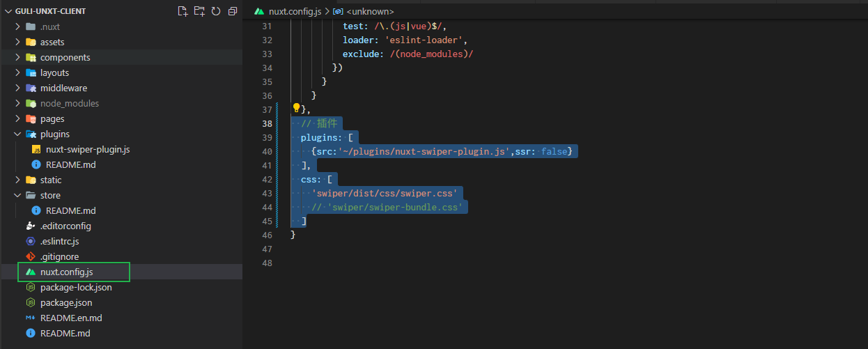The height and width of the screenshot is (349, 868).
Task: Click the assets folder icon
Action: pyautogui.click(x=31, y=42)
